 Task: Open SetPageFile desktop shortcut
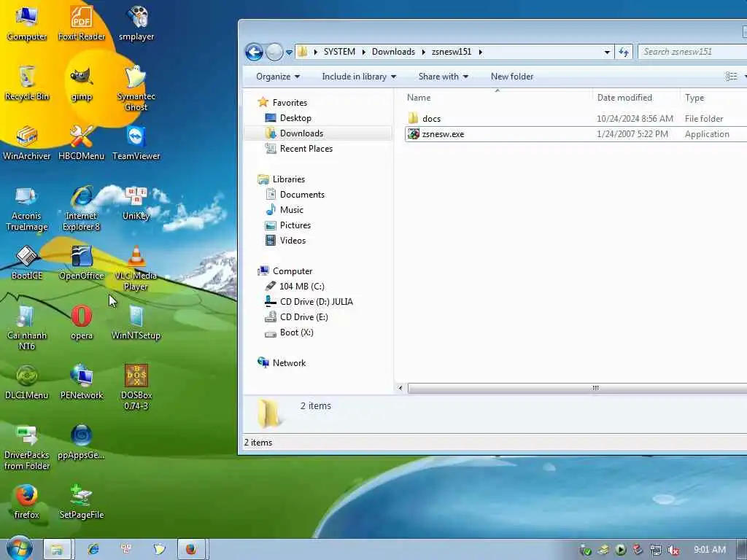(82, 502)
